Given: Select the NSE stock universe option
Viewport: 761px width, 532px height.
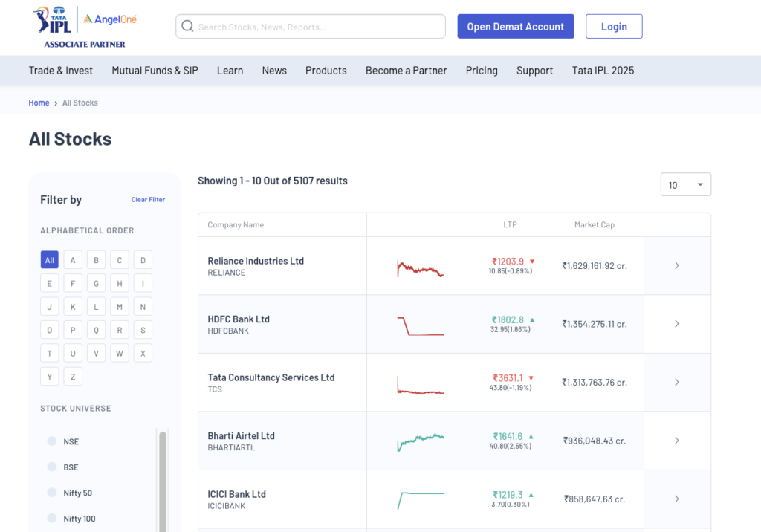Looking at the screenshot, I should [52, 441].
